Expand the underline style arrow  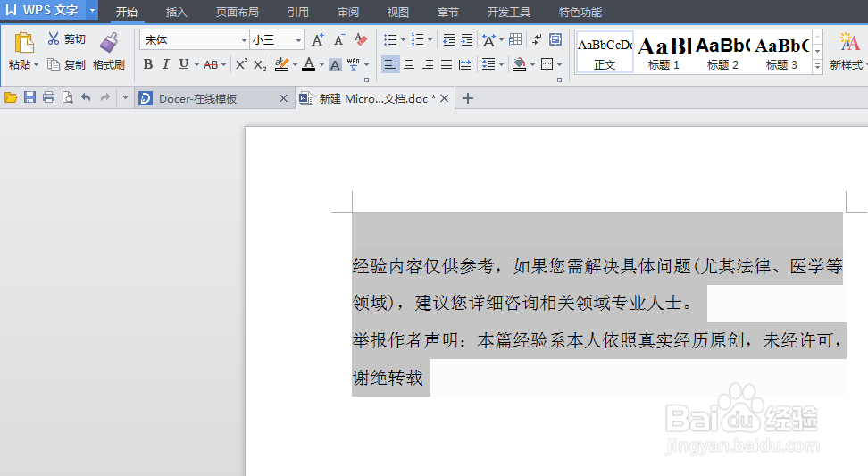tap(196, 65)
